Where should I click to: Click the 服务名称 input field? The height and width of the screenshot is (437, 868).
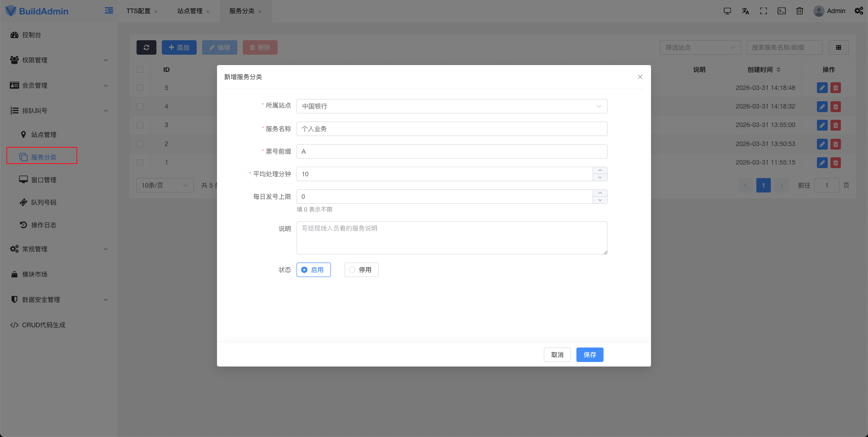452,129
